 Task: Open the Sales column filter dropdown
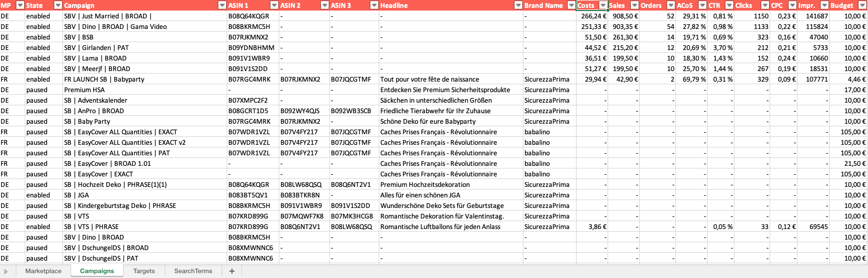634,5
